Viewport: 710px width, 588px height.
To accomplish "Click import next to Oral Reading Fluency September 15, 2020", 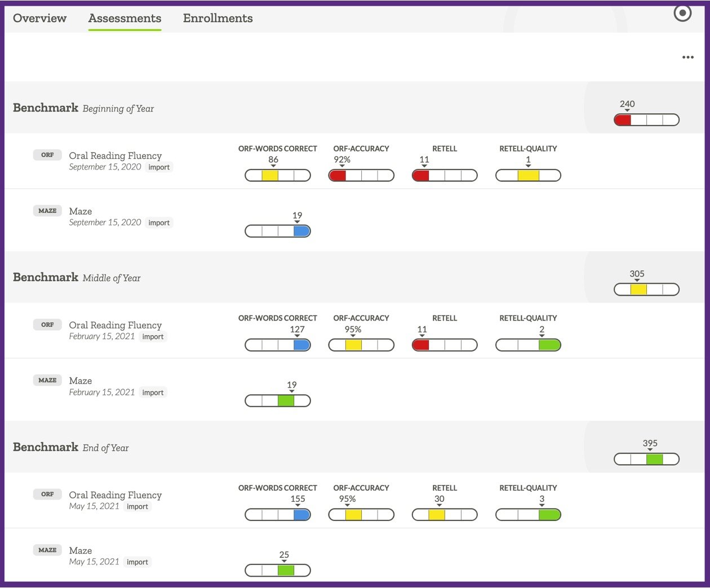I will [x=159, y=167].
